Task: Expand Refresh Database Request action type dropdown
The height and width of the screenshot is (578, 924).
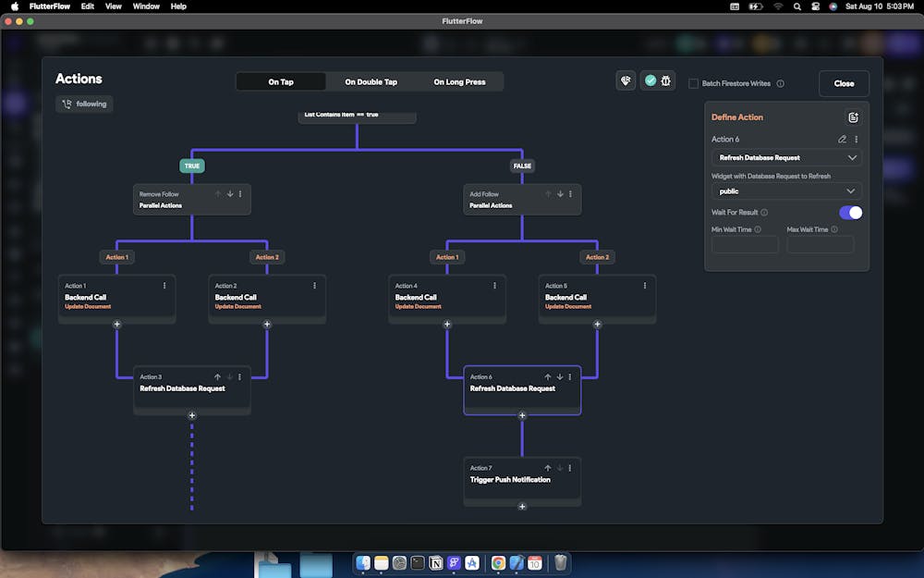Action: click(x=786, y=158)
